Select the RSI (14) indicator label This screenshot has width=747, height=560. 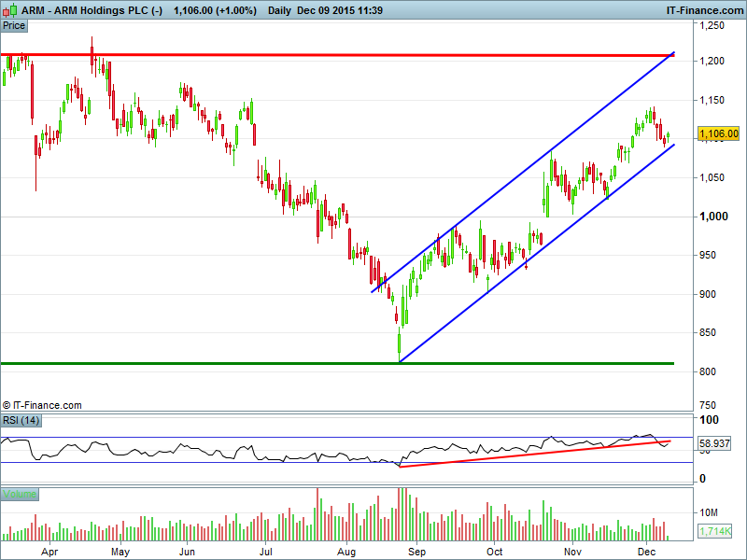(21, 421)
